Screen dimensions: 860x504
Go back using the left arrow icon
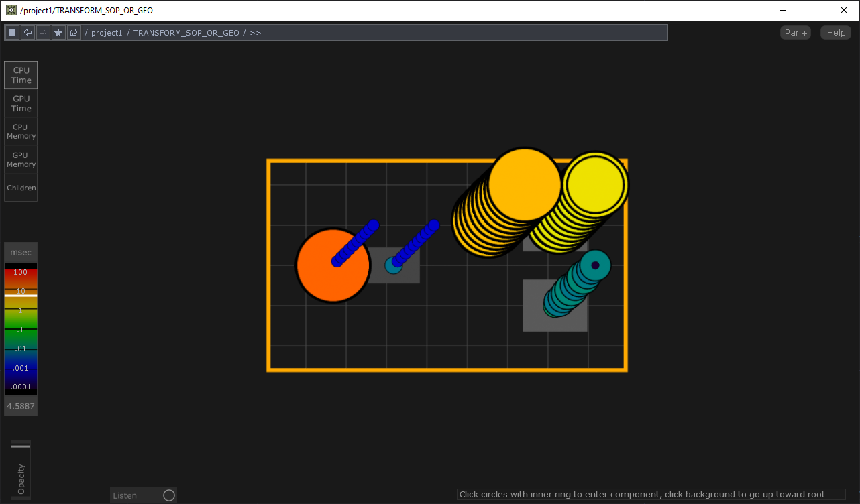28,32
